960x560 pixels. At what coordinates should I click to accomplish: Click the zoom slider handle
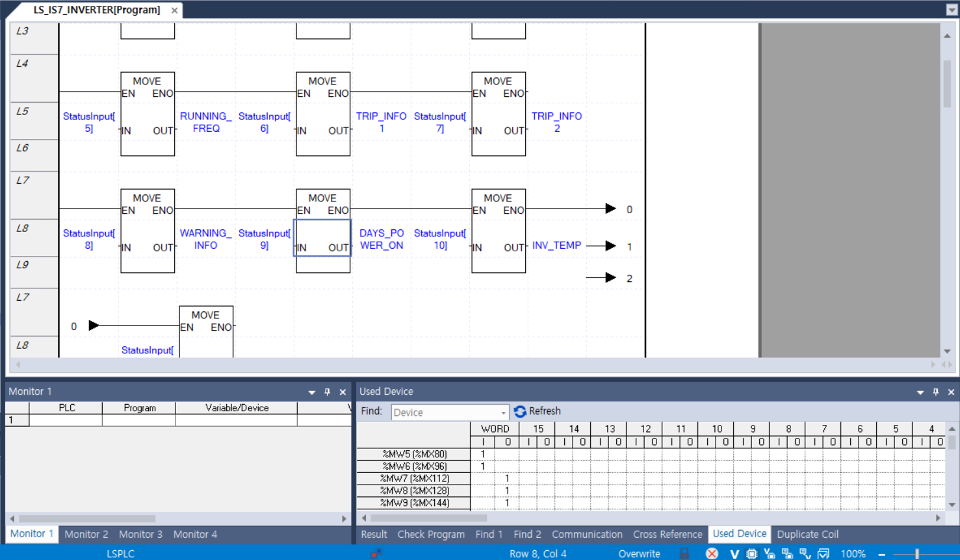point(917,554)
